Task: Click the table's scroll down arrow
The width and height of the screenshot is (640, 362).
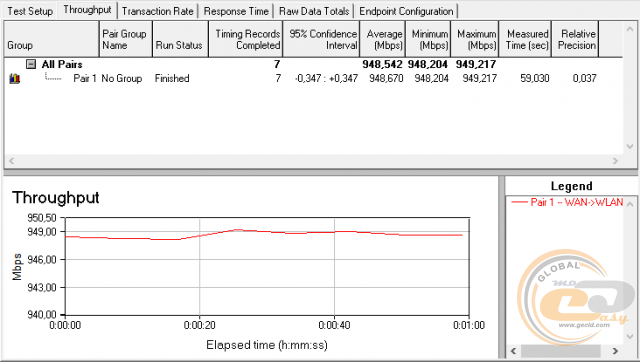Action: pos(630,146)
